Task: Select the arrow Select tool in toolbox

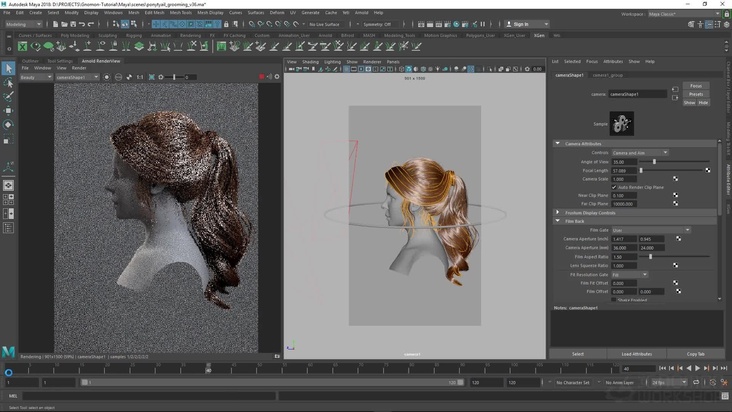Action: pyautogui.click(x=8, y=69)
